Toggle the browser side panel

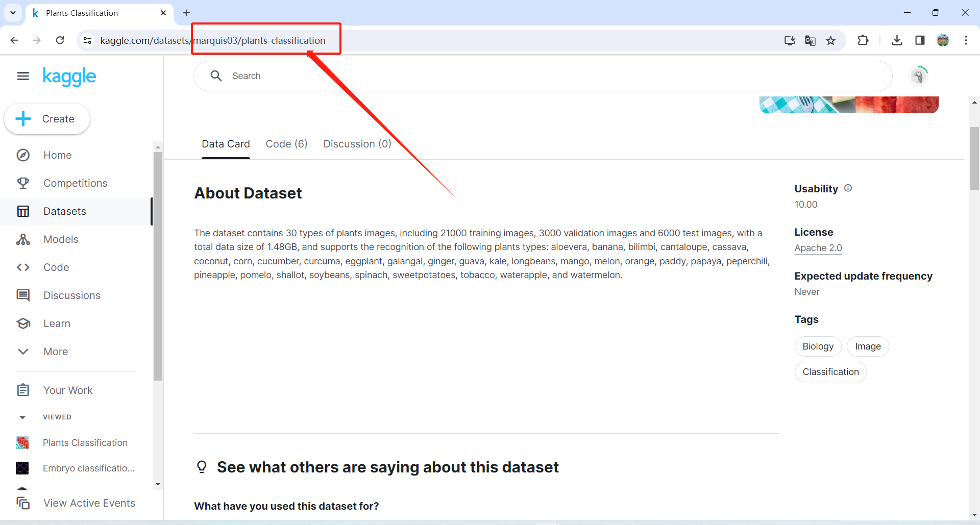pyautogui.click(x=920, y=40)
